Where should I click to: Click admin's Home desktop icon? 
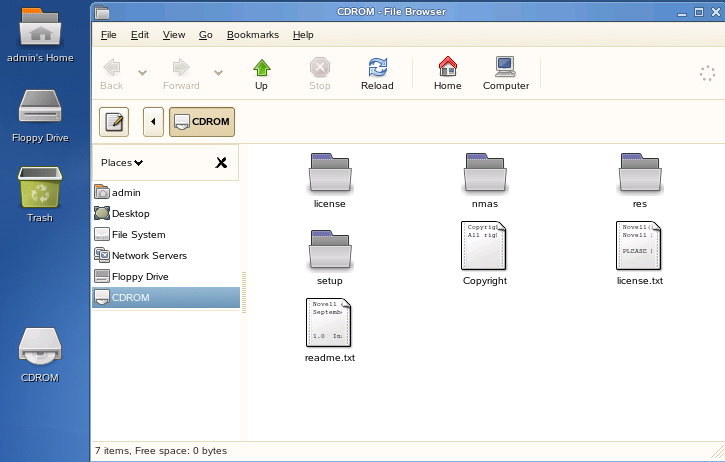(40, 35)
